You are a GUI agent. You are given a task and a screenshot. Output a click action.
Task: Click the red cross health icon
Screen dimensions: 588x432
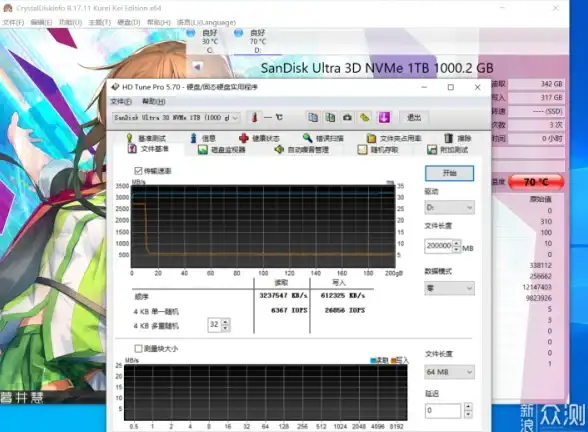pyautogui.click(x=244, y=138)
